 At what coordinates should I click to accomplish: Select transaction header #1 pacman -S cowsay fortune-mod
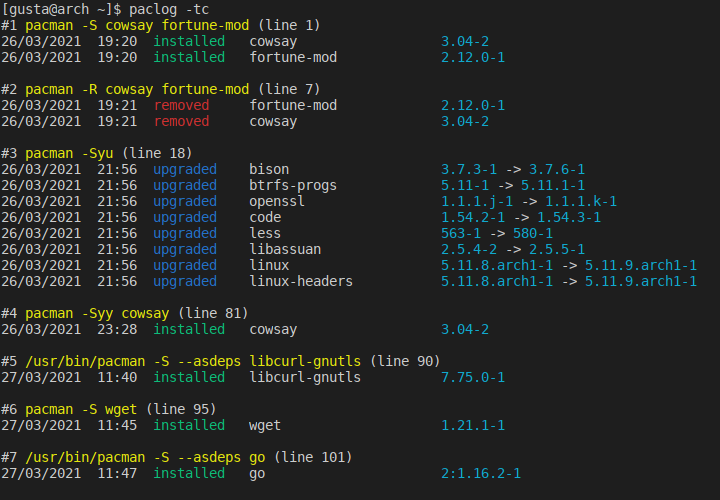click(x=160, y=25)
